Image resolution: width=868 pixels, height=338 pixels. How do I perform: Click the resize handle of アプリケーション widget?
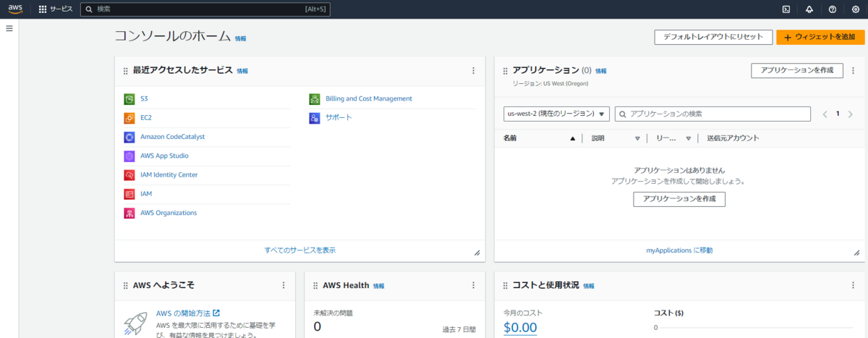point(856,253)
